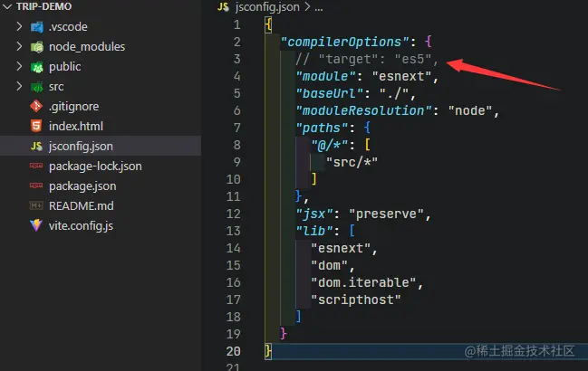This screenshot has height=371, width=588.
Task: Click the src folder icon
Action: coord(37,87)
